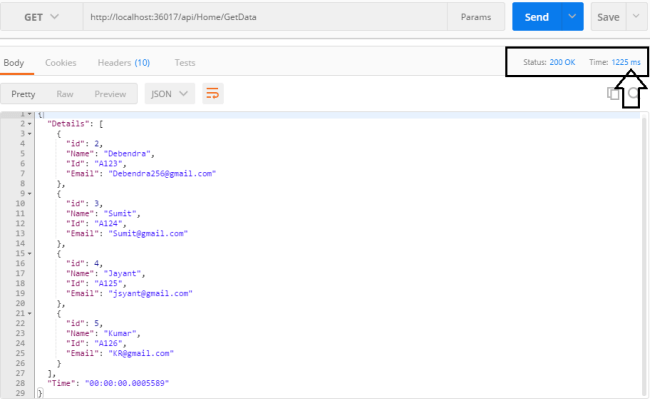Copy response with the clipboard icon

[x=613, y=94]
